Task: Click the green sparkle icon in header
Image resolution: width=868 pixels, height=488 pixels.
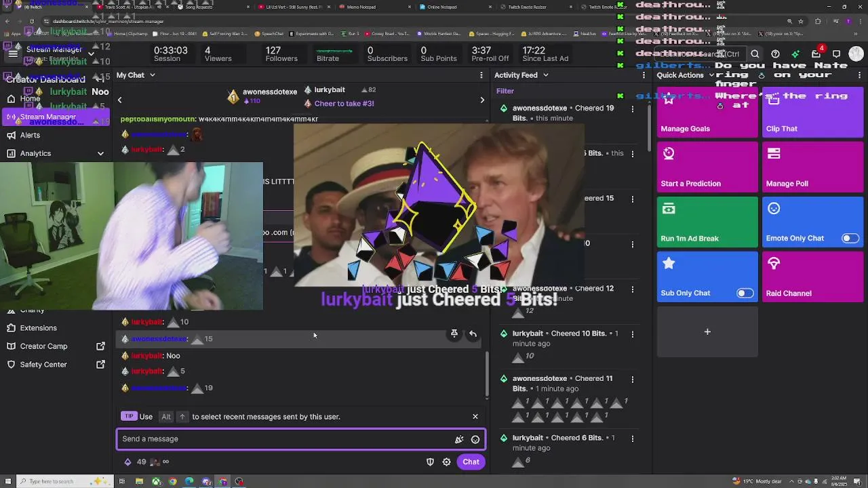Action: click(x=795, y=54)
